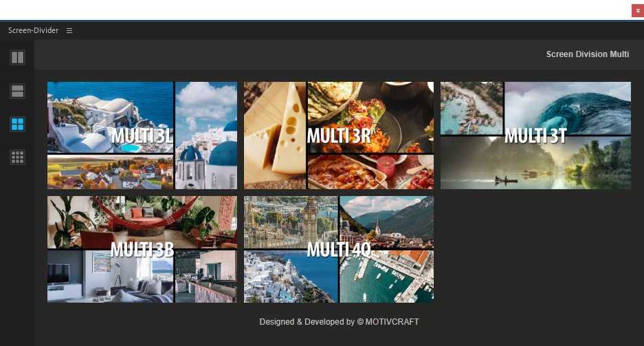
Task: Select the blue four-quadrant multi layout icon
Action: (x=17, y=124)
